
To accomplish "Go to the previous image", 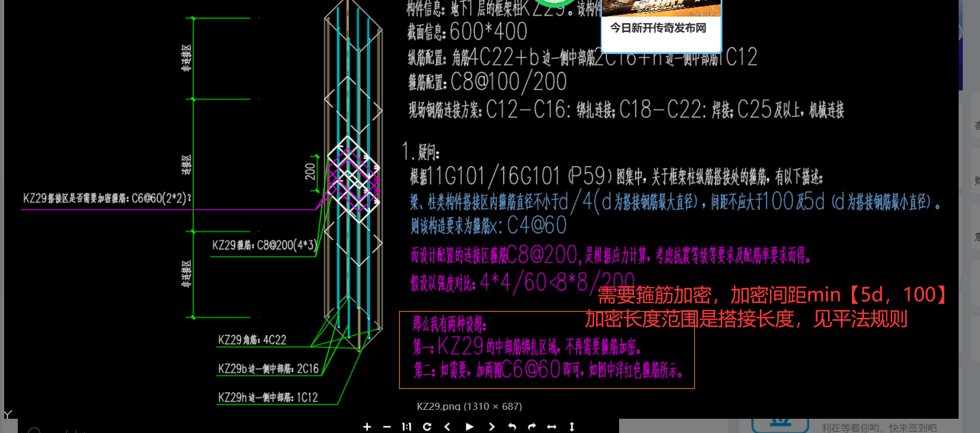I will tap(448, 426).
